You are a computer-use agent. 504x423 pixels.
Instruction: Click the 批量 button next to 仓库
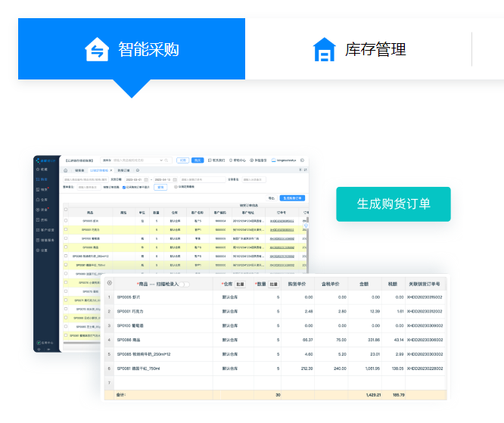click(240, 284)
